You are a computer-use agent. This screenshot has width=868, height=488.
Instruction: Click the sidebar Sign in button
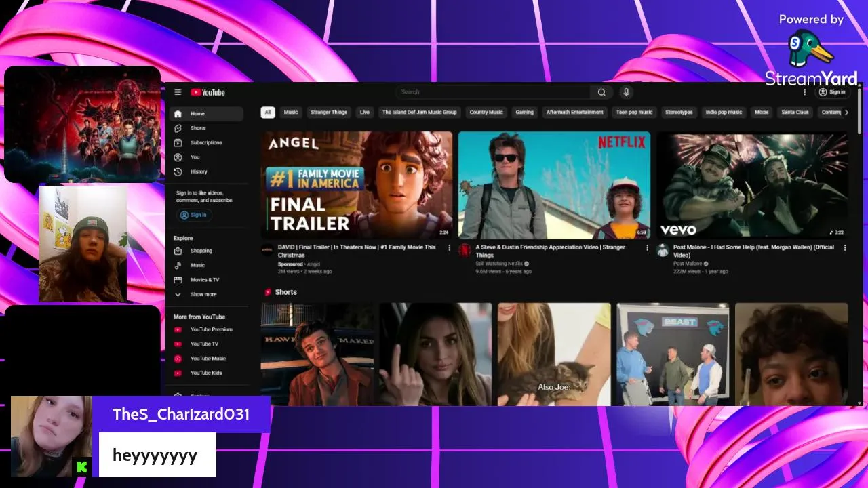[x=194, y=215]
